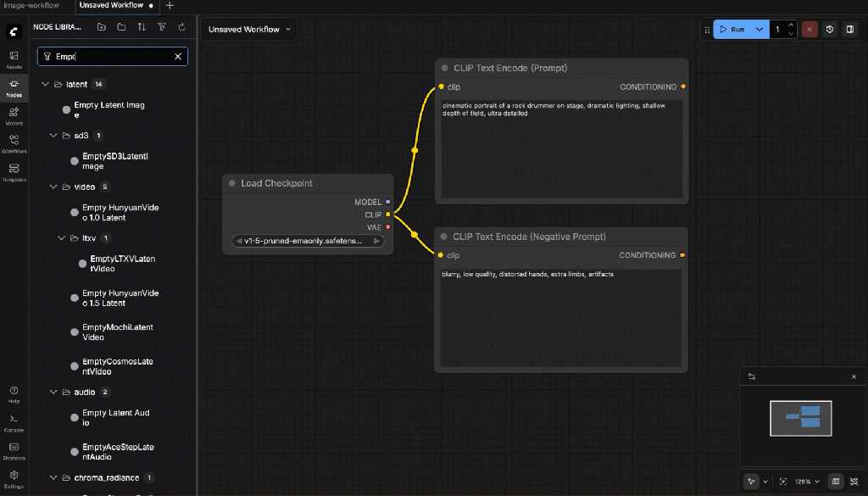The width and height of the screenshot is (868, 496).
Task: Collapse the latent folder
Action: [x=46, y=85]
